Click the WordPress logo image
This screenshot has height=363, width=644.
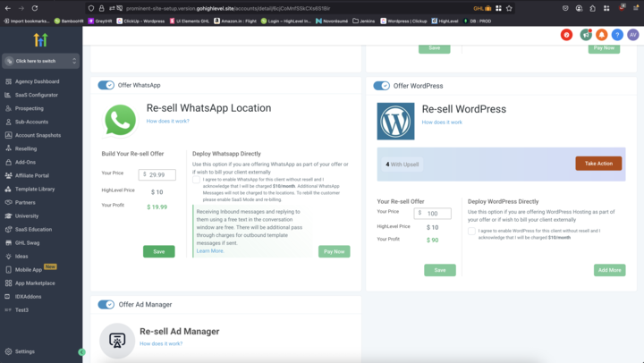click(395, 121)
